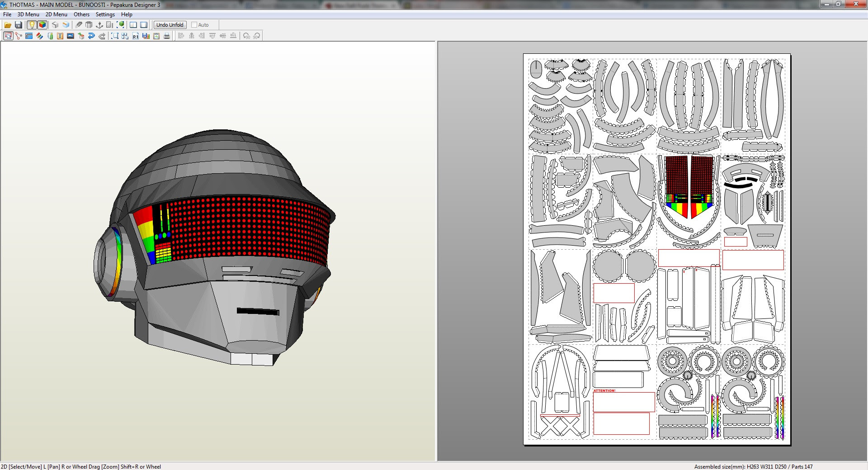Enable the Auto checkbox
The width and height of the screenshot is (868, 470).
[x=194, y=25]
